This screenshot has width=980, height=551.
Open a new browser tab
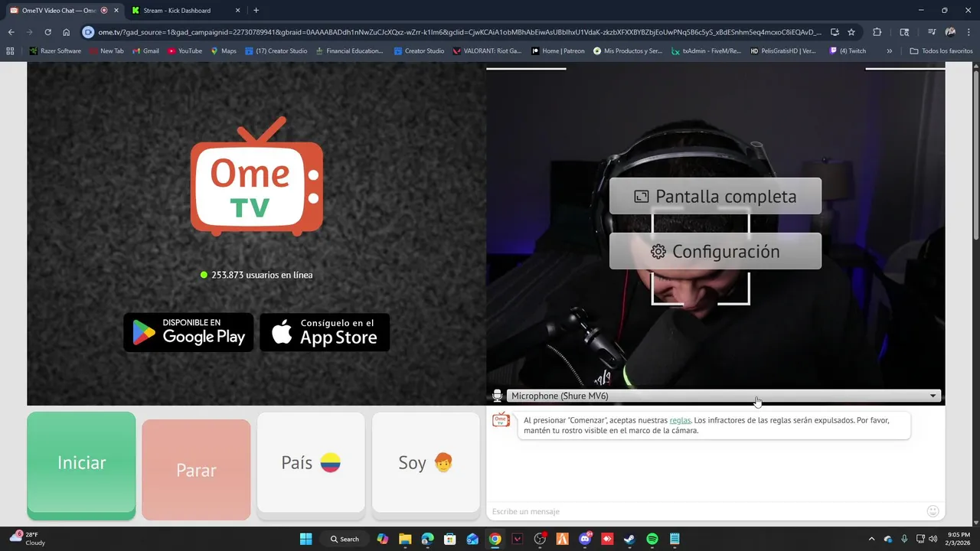(x=256, y=11)
